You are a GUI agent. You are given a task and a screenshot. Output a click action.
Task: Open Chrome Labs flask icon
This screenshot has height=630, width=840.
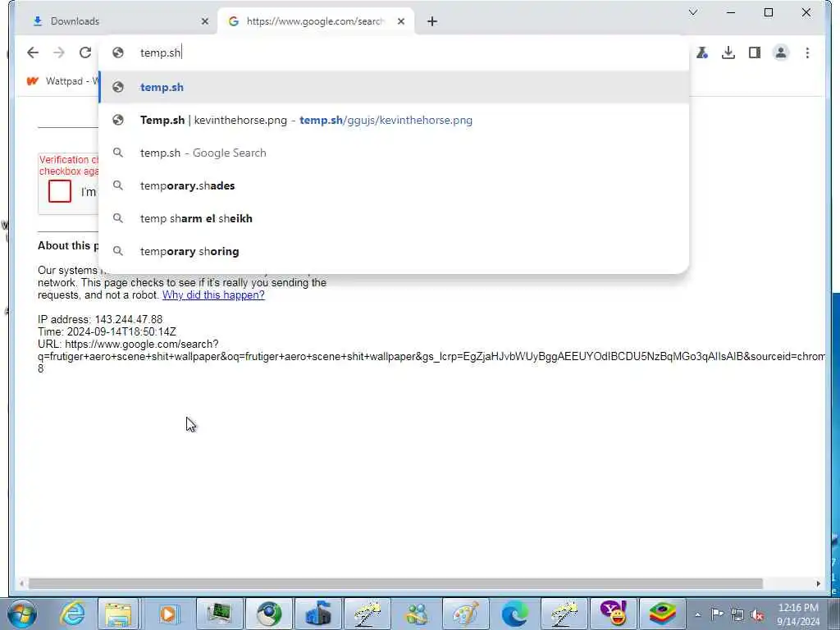[702, 52]
